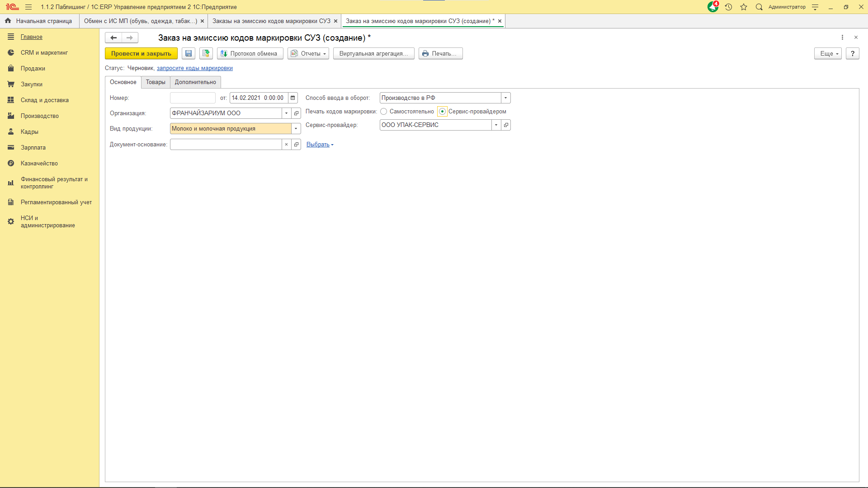Click the save document diskette icon
The image size is (868, 488).
pyautogui.click(x=189, y=53)
